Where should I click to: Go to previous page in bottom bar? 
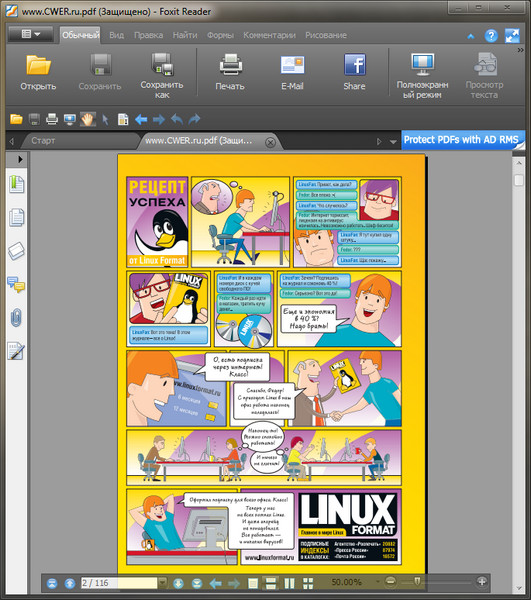[x=70, y=583]
